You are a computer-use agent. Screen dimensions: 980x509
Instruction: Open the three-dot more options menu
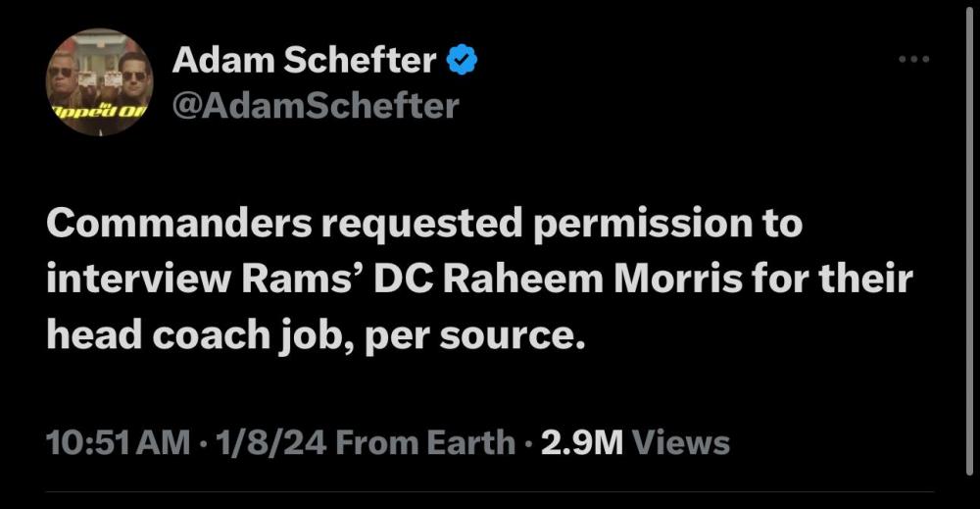[913, 60]
